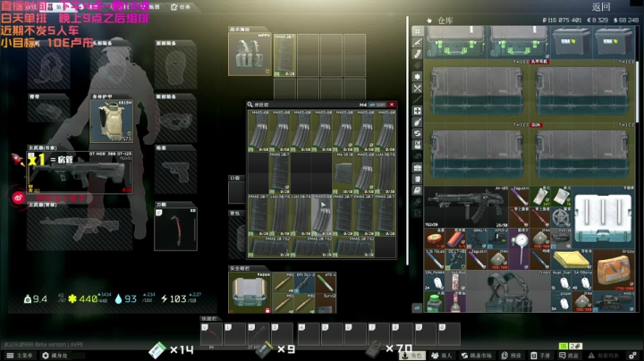Click 返回 to go back

pyautogui.click(x=601, y=7)
